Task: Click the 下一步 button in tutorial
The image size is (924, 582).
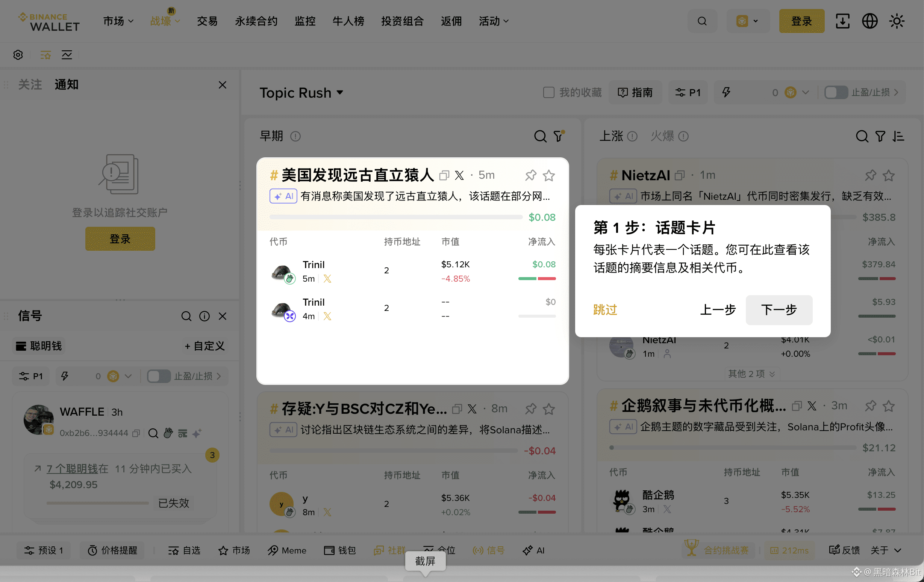Action: [779, 310]
